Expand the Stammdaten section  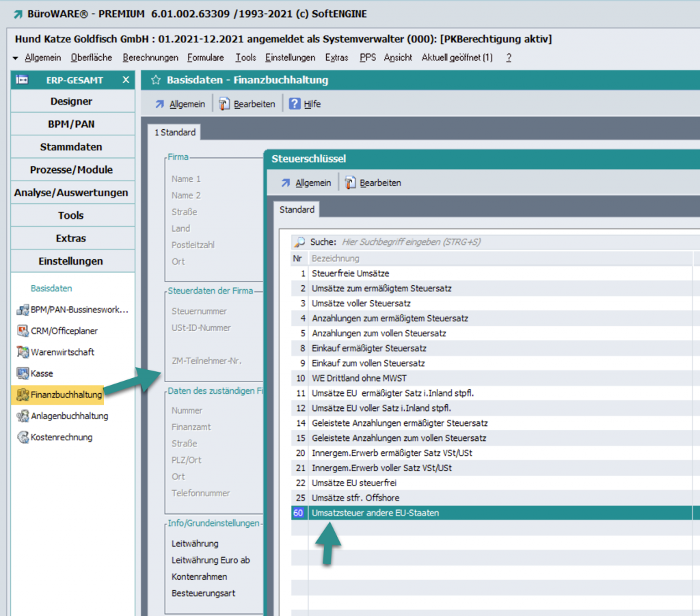(71, 147)
